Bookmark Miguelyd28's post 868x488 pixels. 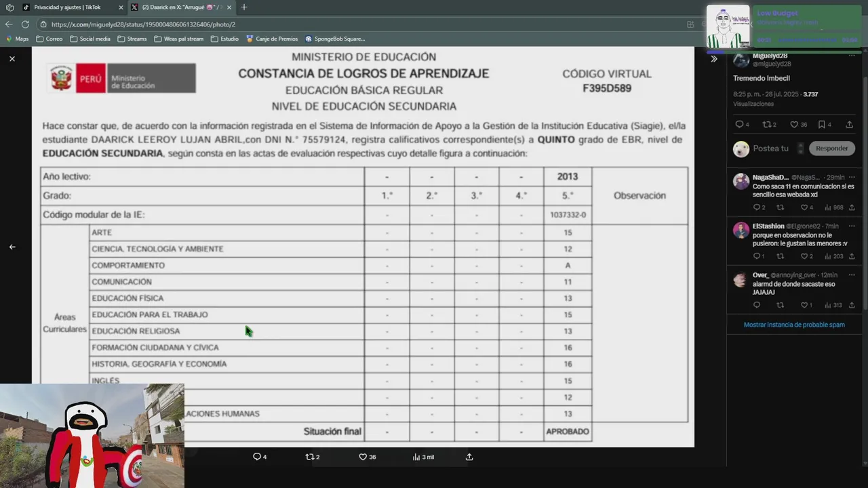pos(822,125)
